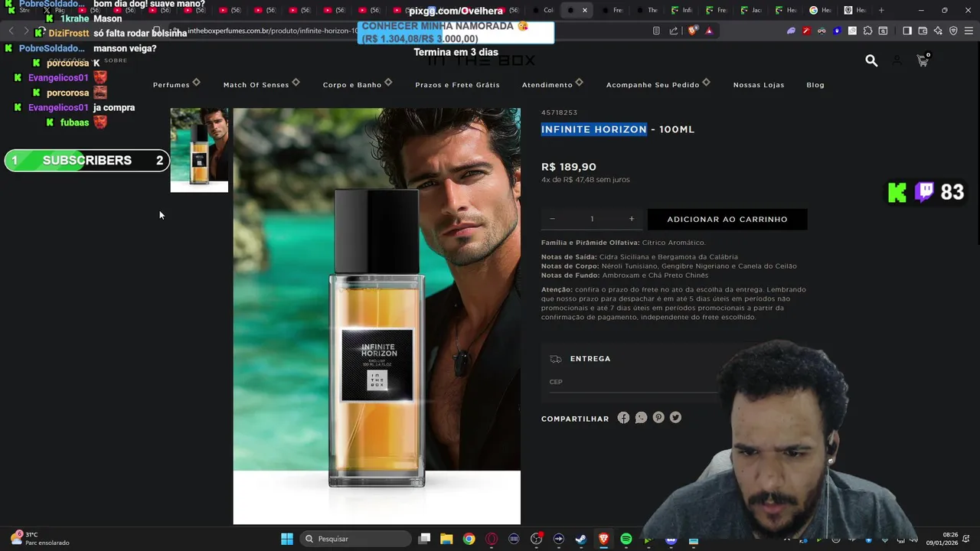The height and width of the screenshot is (551, 980).
Task: Open Steam from taskbar
Action: [581, 539]
